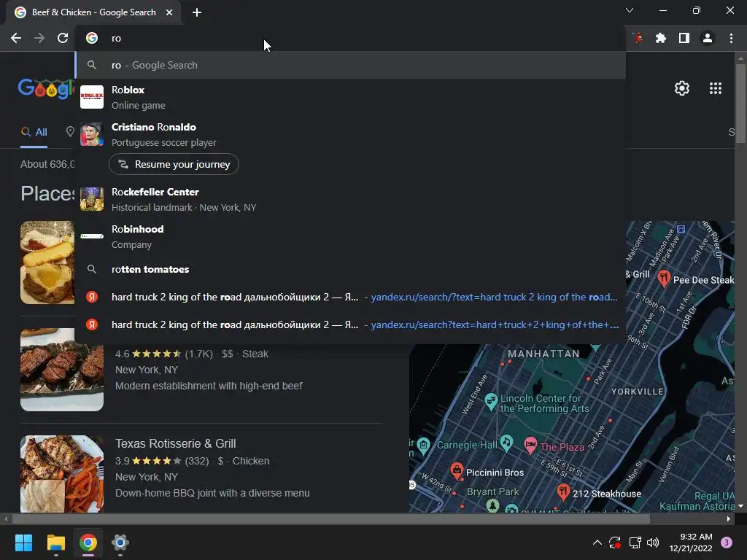Reload the current page
The width and height of the screenshot is (747, 560).
tap(63, 38)
